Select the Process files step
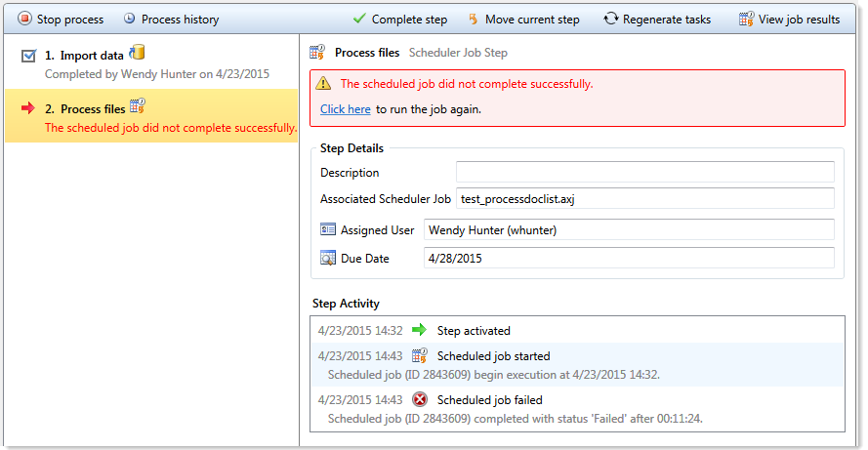Viewport: 868px width, 450px height. click(x=93, y=109)
